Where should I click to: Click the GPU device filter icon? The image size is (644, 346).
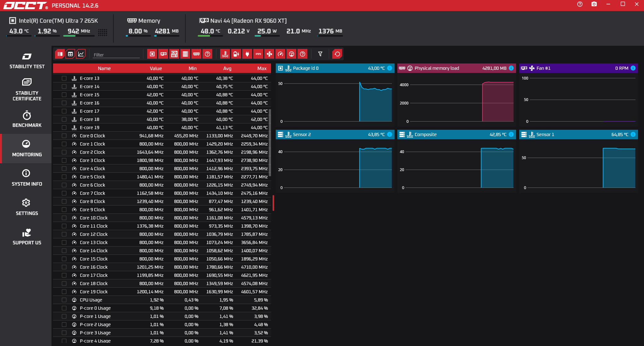(x=163, y=54)
